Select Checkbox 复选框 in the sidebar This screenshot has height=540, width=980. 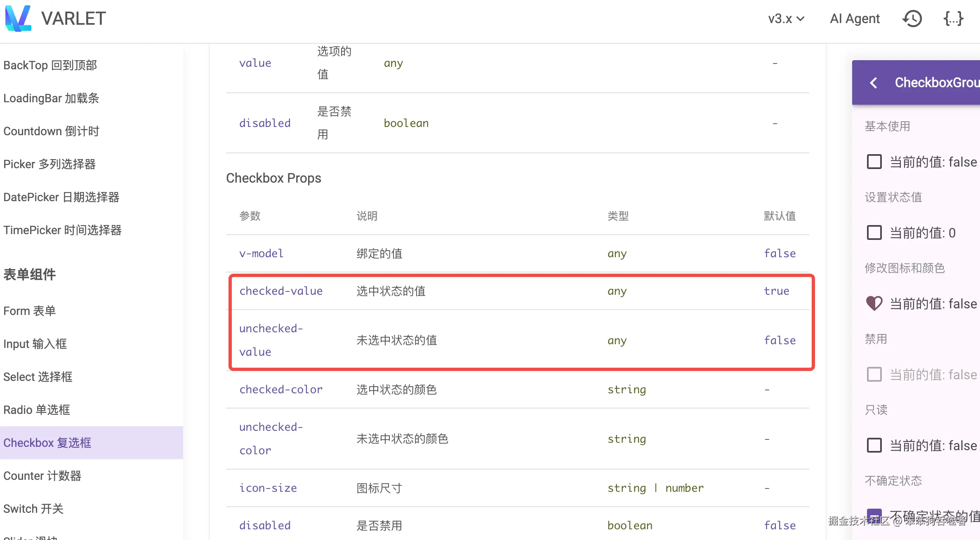(x=47, y=443)
